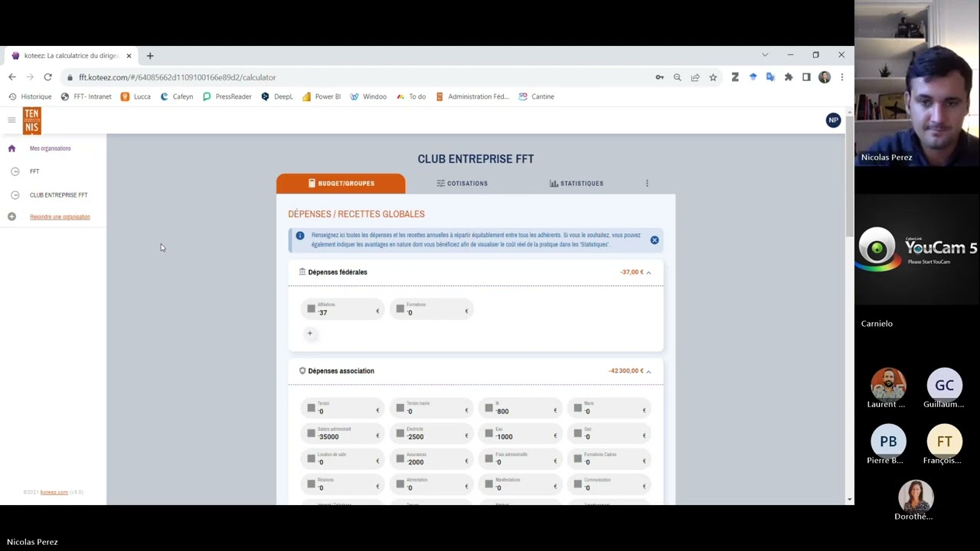The width and height of the screenshot is (980, 551).
Task: Click the GC Guillaume participant avatar
Action: tap(944, 385)
